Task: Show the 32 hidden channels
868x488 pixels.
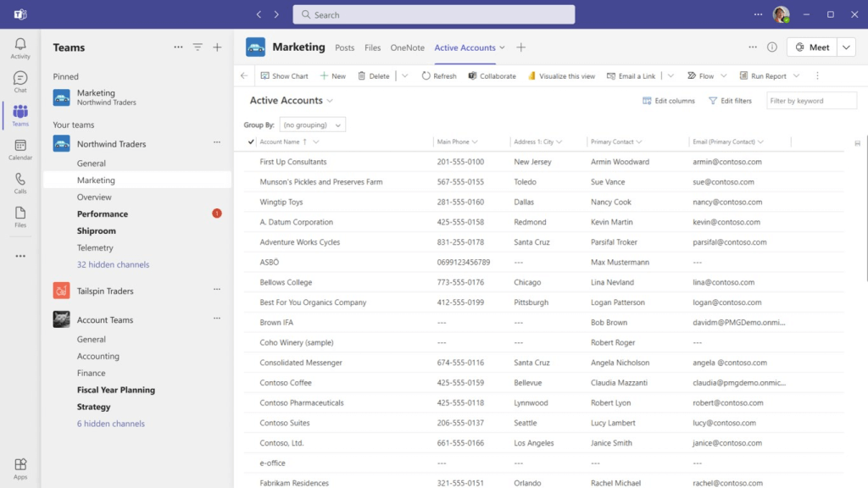Action: tap(113, 265)
